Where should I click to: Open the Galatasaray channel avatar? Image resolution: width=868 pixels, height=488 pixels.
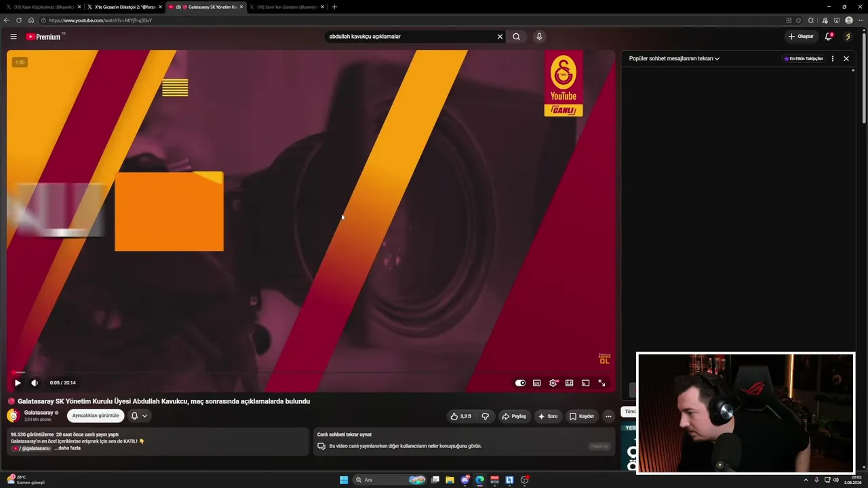click(x=13, y=415)
